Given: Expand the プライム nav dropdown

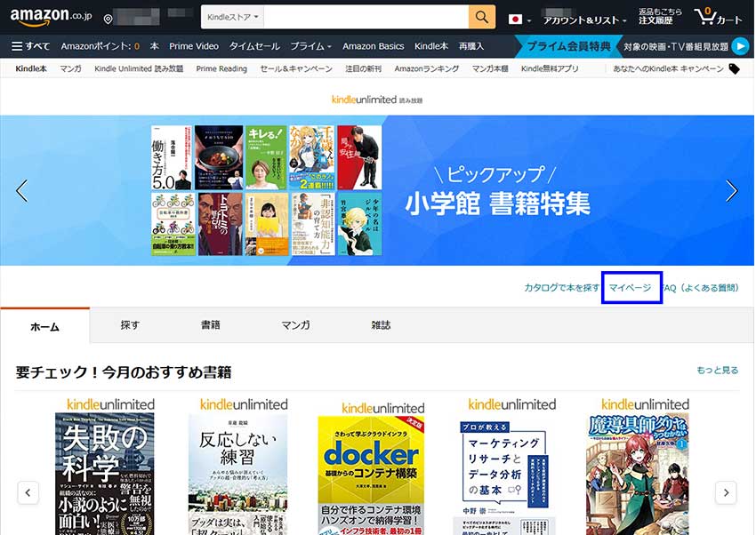Looking at the screenshot, I should click(x=311, y=46).
